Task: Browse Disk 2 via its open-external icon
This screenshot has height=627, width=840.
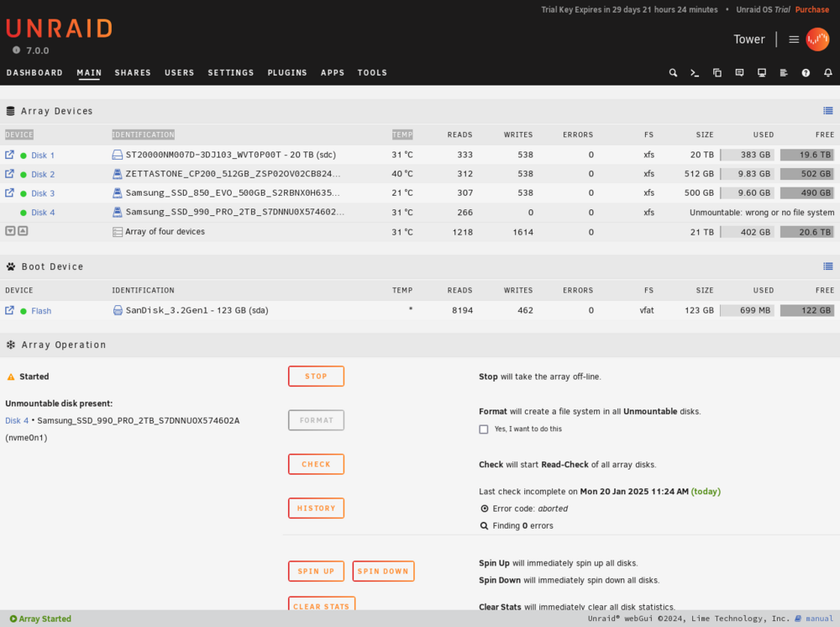Action: (9, 174)
